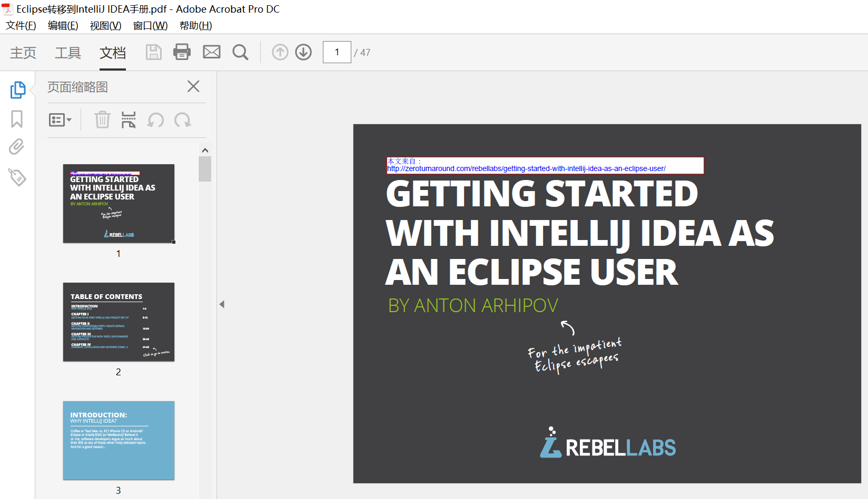Select page 1 thumbnail
The image size is (868, 499).
click(x=119, y=204)
